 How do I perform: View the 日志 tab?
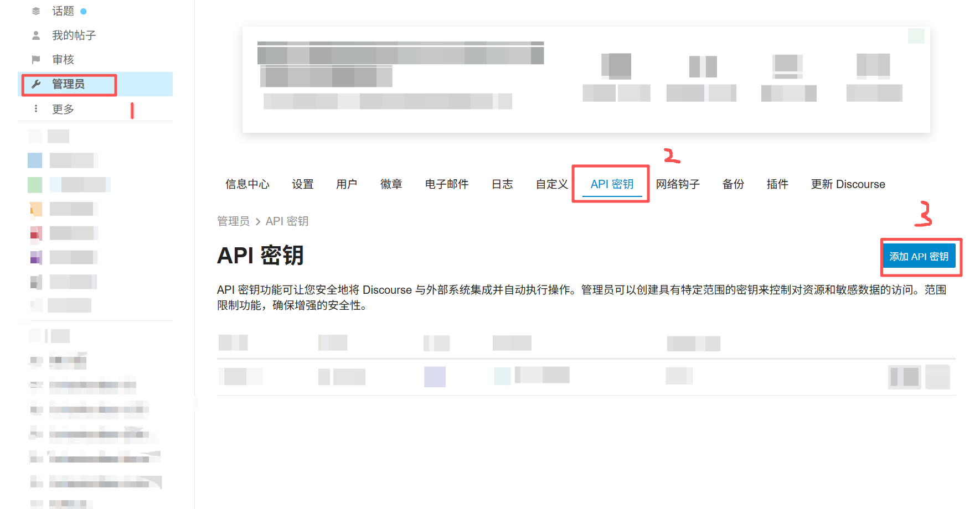(x=502, y=184)
